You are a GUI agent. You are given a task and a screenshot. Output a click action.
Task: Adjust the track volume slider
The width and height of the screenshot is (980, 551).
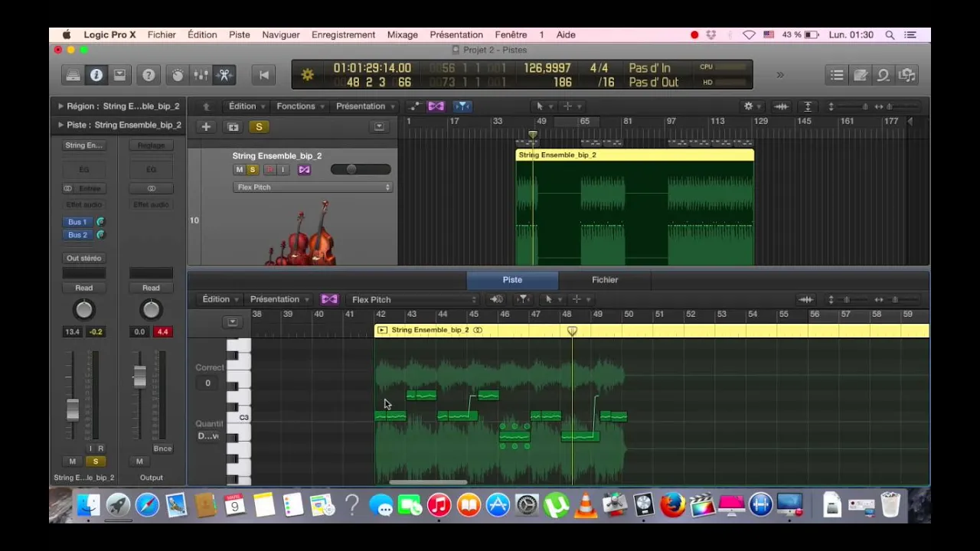click(x=361, y=170)
